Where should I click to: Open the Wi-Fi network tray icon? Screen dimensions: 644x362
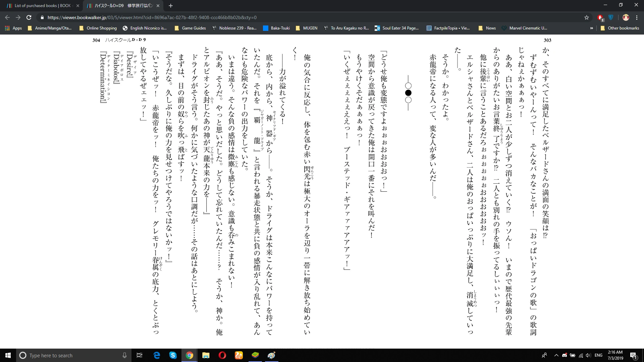[581, 355]
